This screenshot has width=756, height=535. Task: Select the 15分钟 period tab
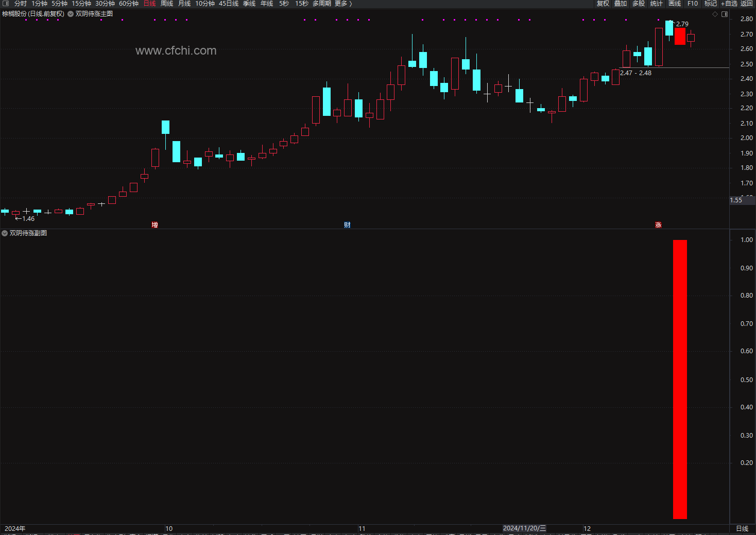(x=81, y=4)
